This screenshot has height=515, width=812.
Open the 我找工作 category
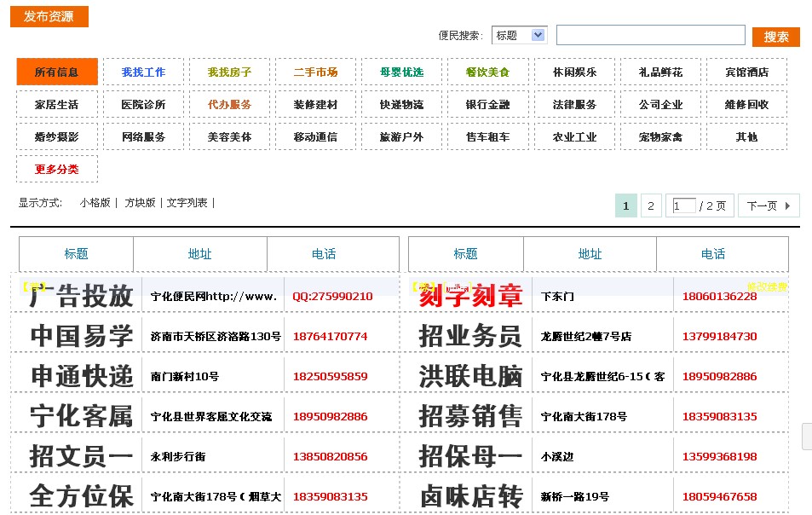[x=143, y=72]
